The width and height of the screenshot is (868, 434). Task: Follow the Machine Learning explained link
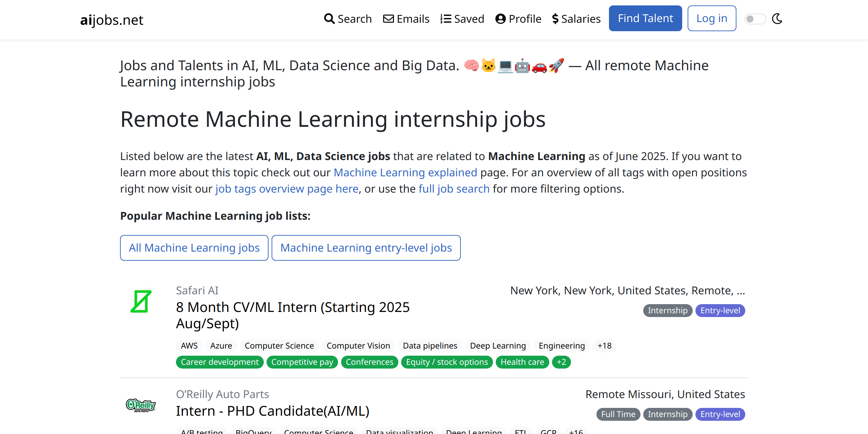tap(406, 172)
